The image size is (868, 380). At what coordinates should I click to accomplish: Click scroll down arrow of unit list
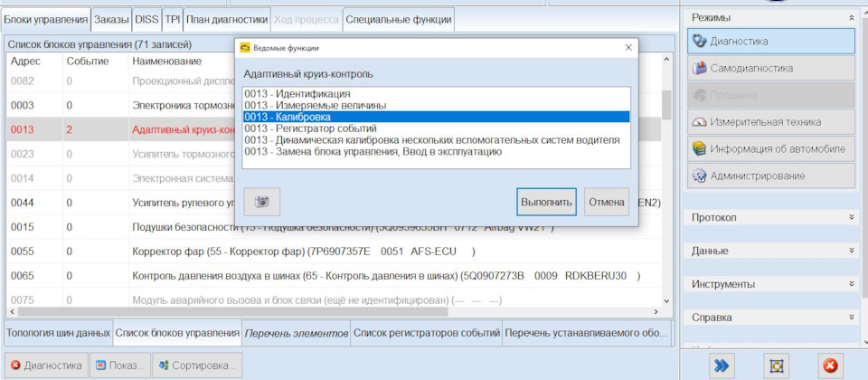tap(666, 300)
